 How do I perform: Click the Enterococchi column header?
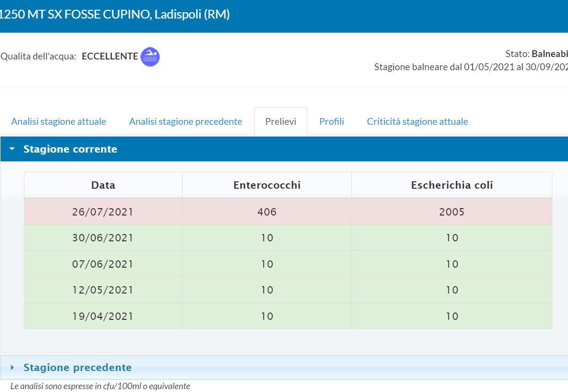267,185
